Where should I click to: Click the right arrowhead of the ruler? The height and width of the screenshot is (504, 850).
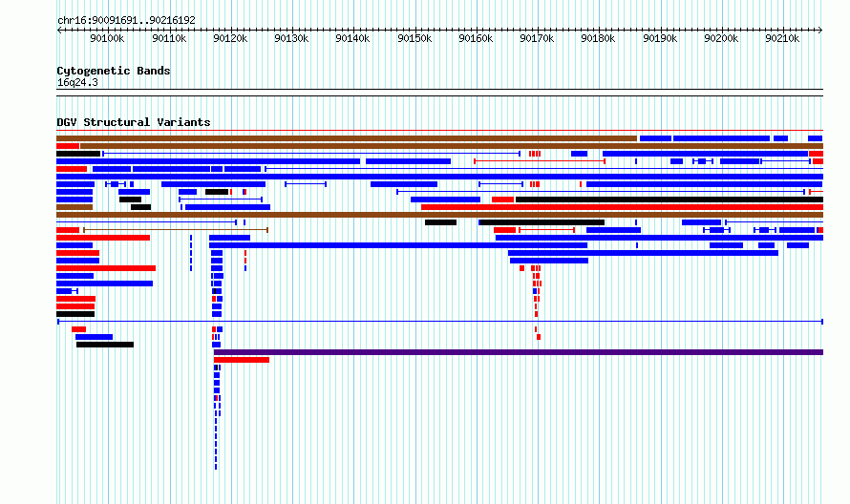click(x=820, y=30)
